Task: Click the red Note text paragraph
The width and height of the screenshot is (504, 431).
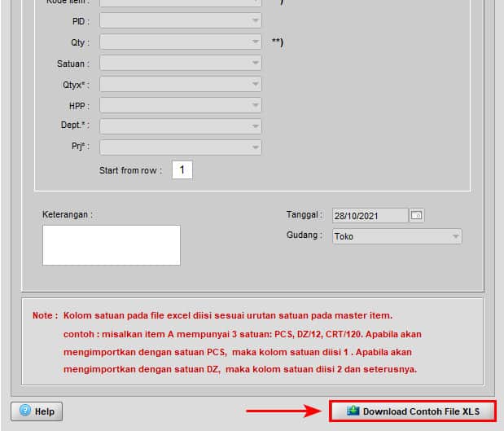Action: (x=241, y=341)
